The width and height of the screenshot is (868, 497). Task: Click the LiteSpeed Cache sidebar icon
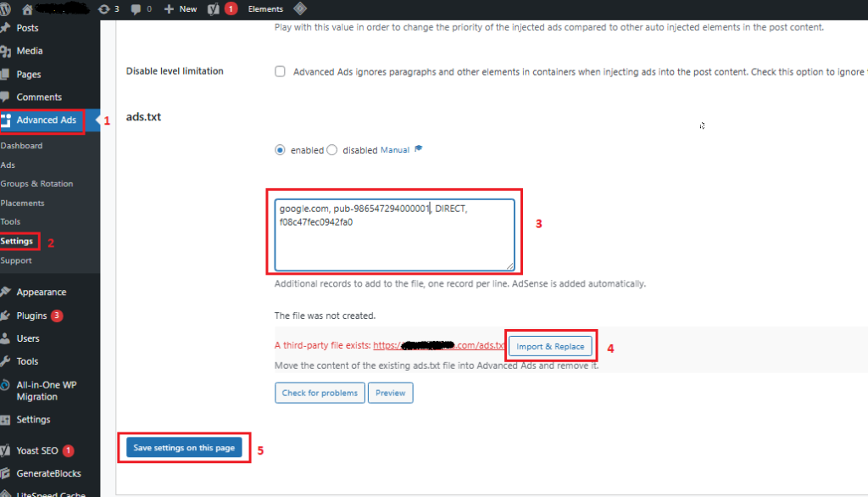click(x=5, y=494)
